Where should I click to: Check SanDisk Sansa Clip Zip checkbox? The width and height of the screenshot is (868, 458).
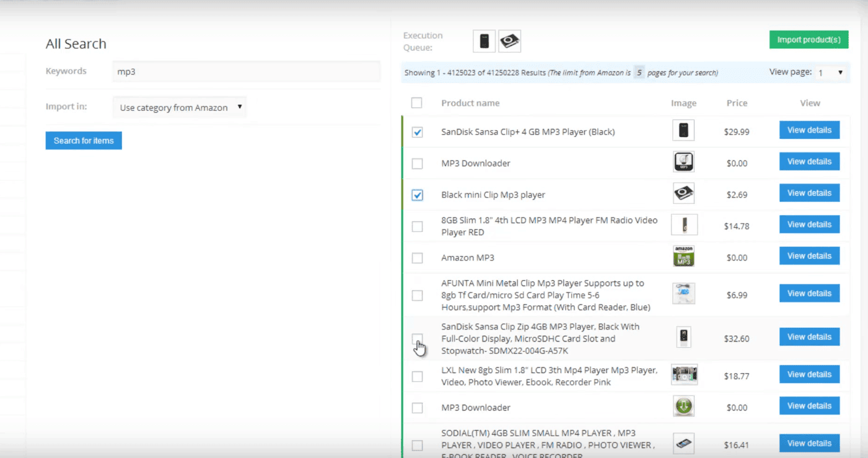[417, 339]
